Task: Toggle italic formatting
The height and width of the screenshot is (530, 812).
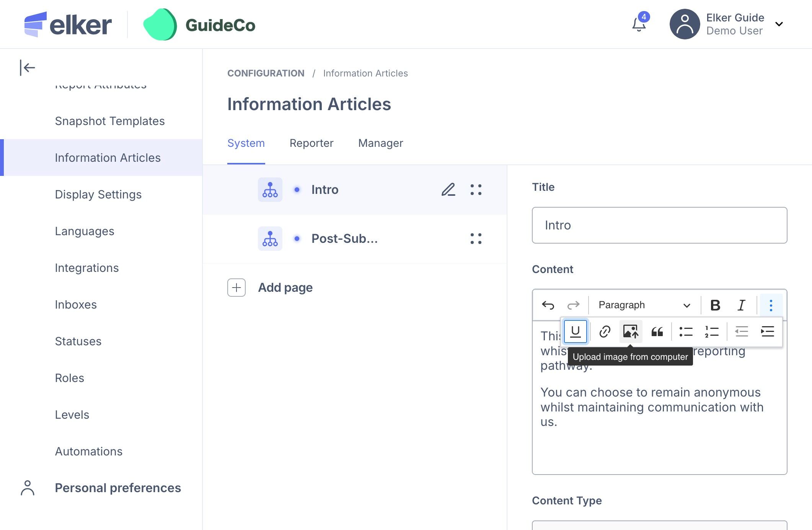Action: 741,305
